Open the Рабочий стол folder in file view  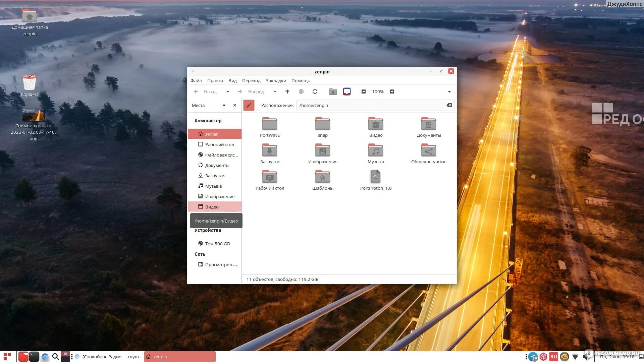point(270,180)
